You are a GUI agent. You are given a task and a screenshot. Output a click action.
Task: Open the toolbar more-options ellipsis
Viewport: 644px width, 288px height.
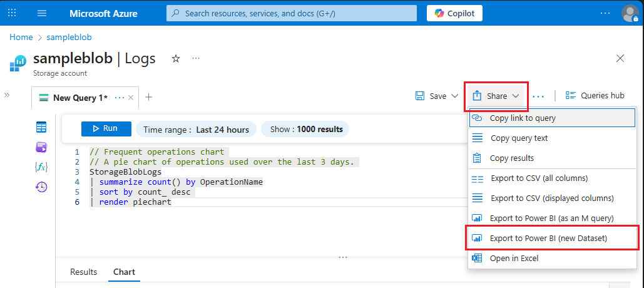pyautogui.click(x=538, y=96)
